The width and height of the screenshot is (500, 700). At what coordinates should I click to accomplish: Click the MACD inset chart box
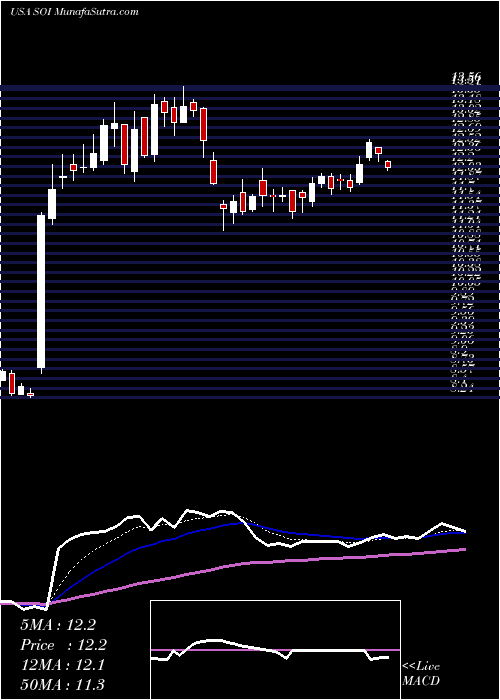click(x=275, y=650)
